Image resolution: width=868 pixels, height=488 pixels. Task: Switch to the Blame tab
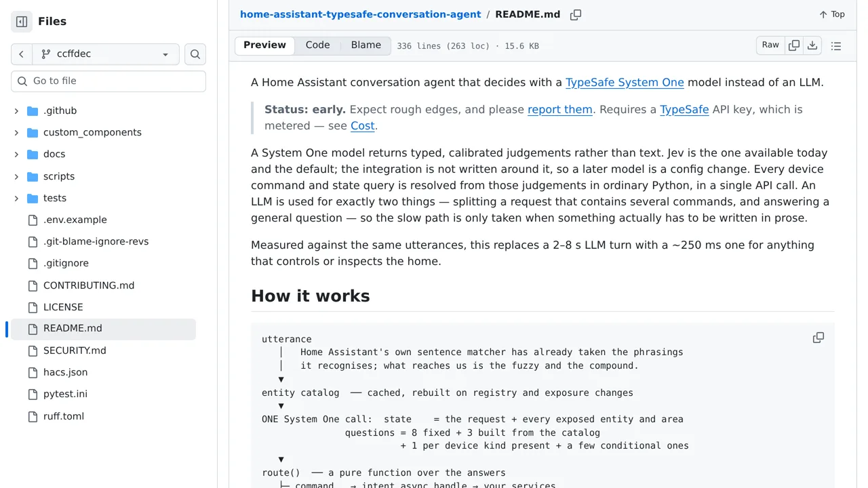click(366, 45)
